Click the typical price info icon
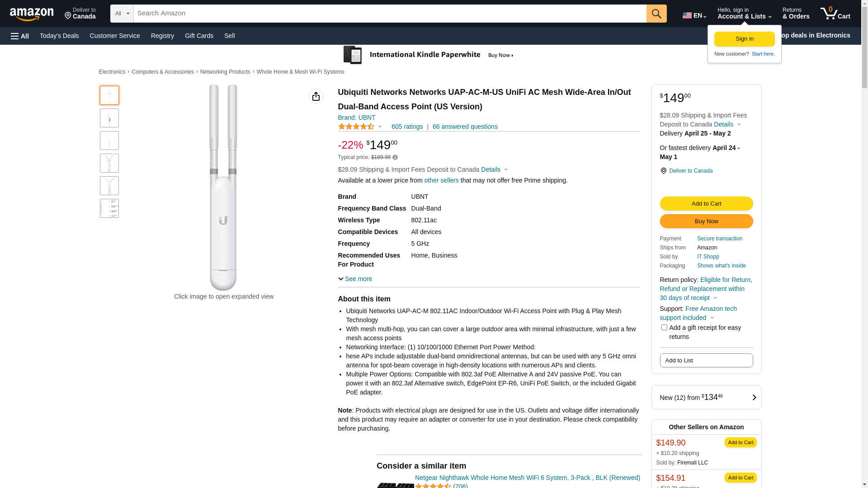 [395, 158]
